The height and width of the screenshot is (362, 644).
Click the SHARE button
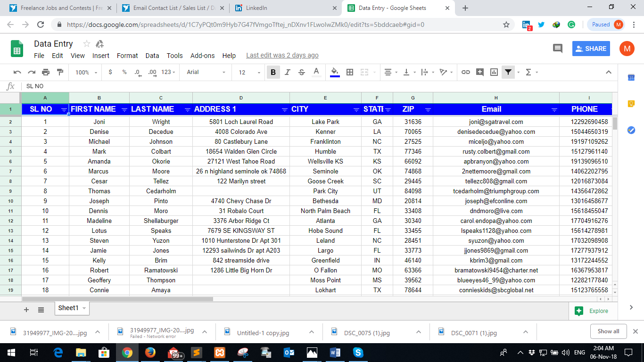(591, 48)
